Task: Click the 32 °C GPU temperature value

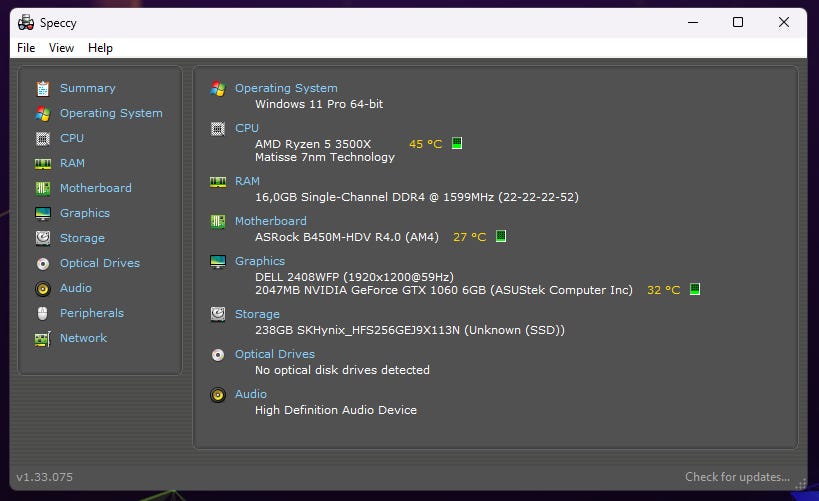Action: (663, 290)
